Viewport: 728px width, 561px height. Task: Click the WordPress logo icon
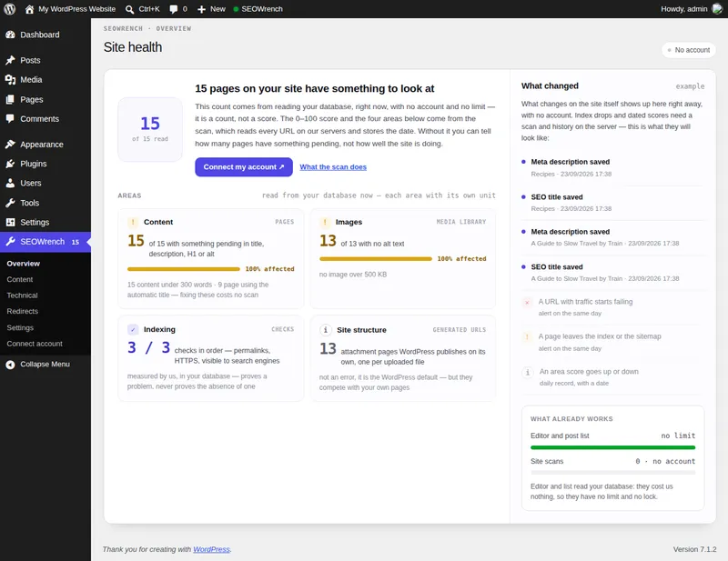point(9,9)
